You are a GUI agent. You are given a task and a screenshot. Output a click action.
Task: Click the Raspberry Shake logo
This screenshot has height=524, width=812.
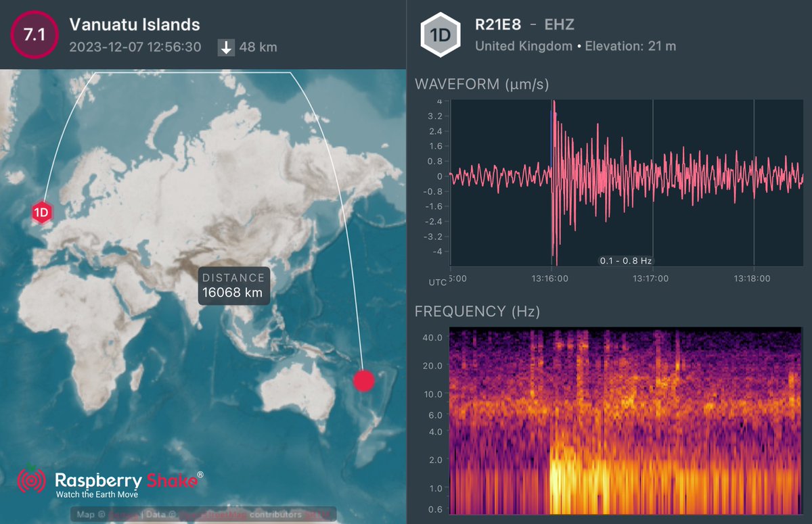click(x=110, y=481)
